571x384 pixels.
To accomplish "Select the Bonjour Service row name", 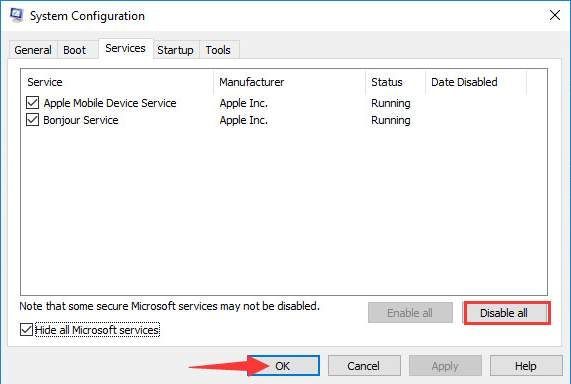I will tap(81, 120).
